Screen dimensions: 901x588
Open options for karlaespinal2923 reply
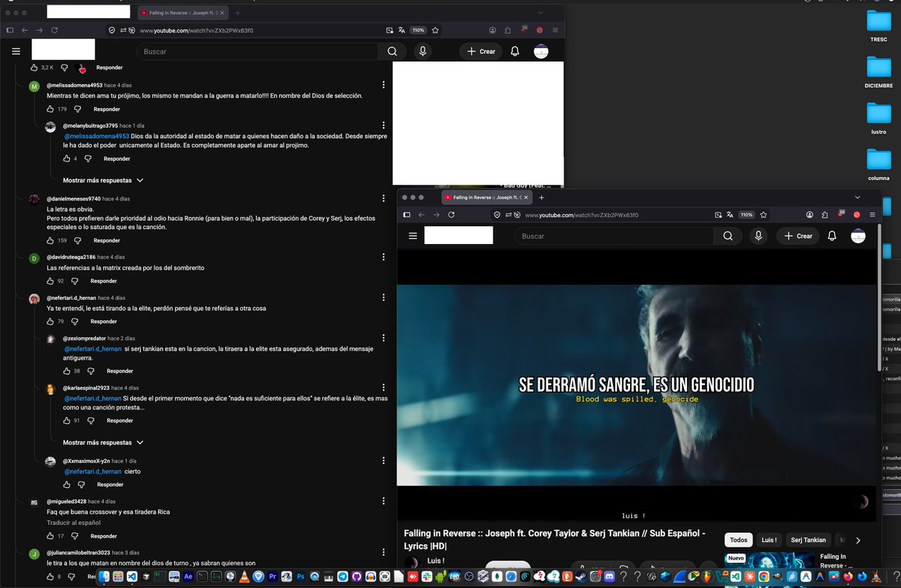click(x=384, y=388)
